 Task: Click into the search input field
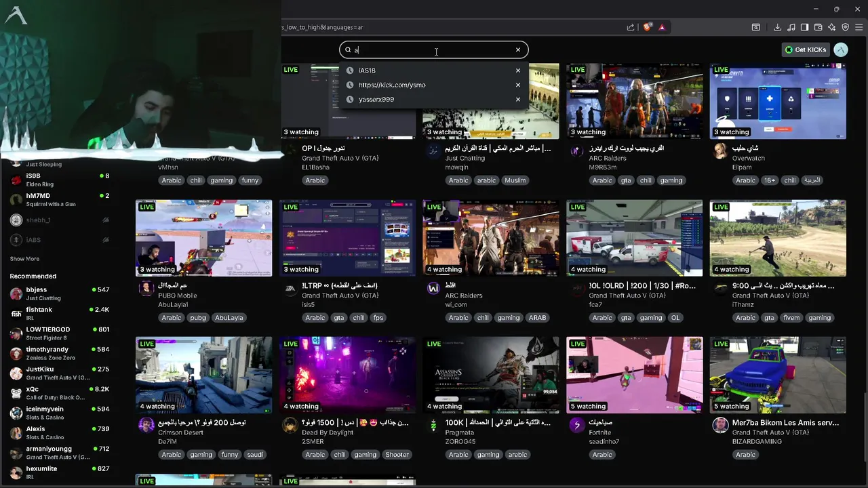pos(433,49)
